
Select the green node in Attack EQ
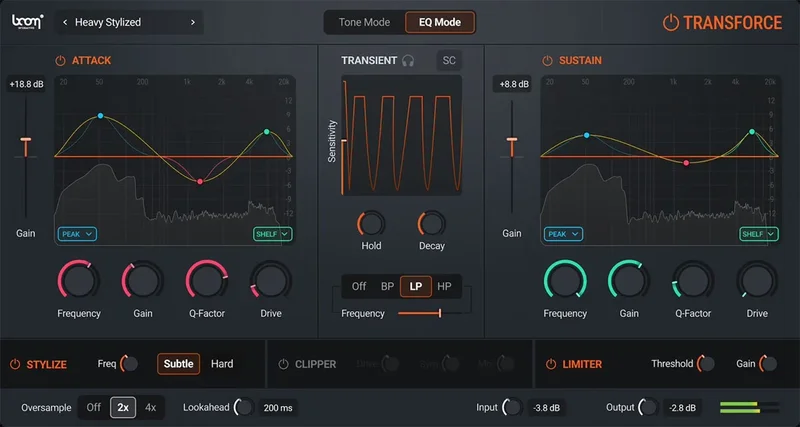coord(266,132)
